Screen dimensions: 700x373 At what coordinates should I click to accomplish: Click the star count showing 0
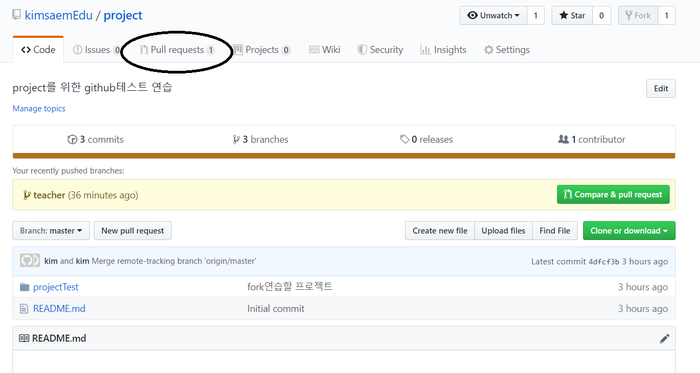point(601,16)
